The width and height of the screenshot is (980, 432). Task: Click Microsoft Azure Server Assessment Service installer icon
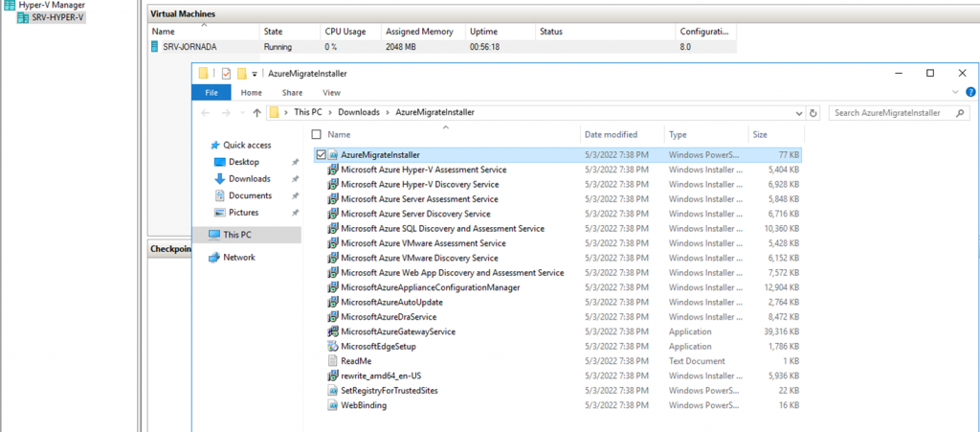point(334,199)
